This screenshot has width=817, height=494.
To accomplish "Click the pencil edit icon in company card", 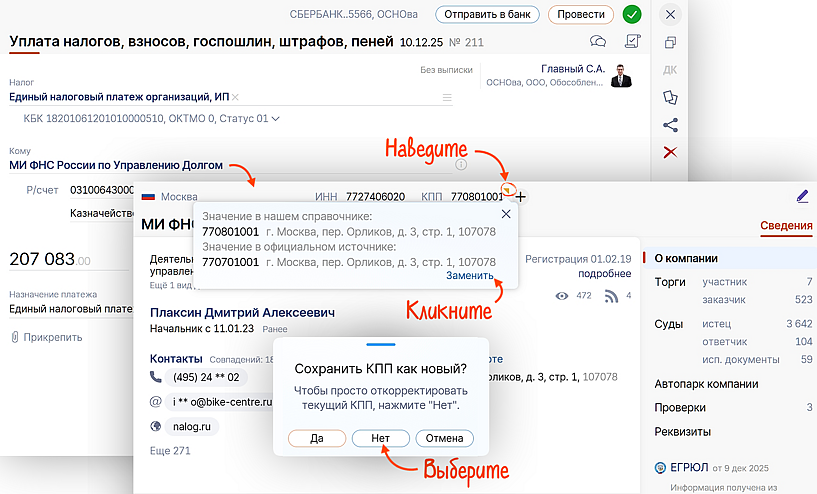I will [x=802, y=196].
